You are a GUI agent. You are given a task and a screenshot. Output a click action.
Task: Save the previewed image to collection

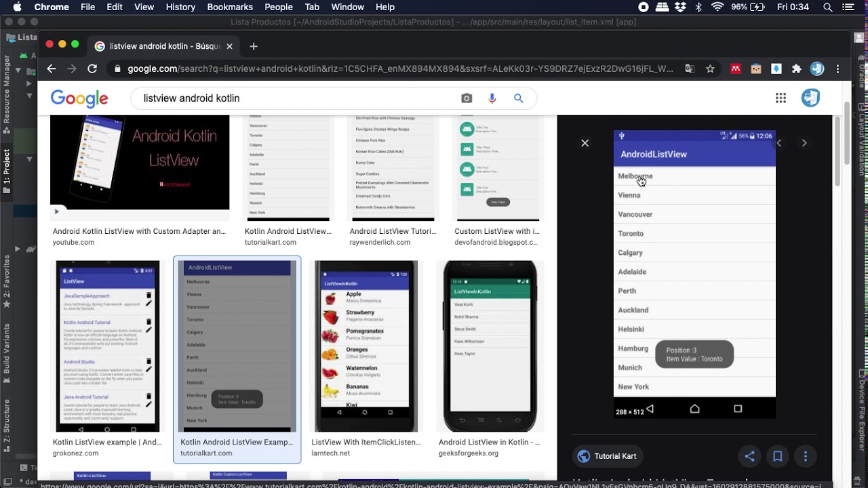[x=777, y=456]
